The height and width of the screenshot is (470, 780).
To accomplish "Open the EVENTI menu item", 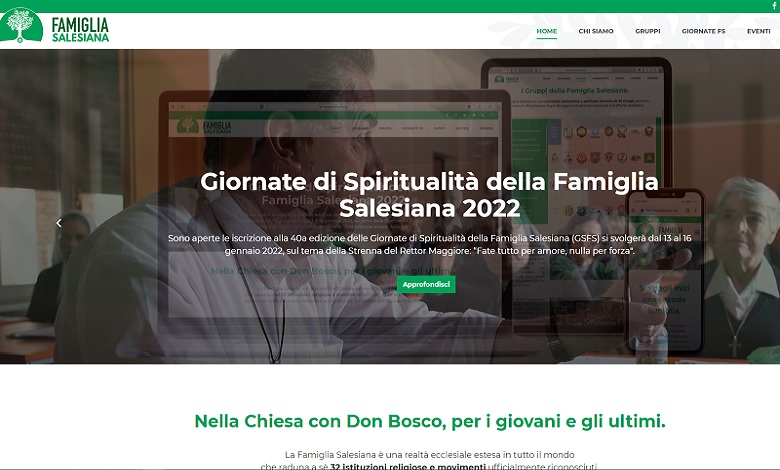I will [x=759, y=31].
